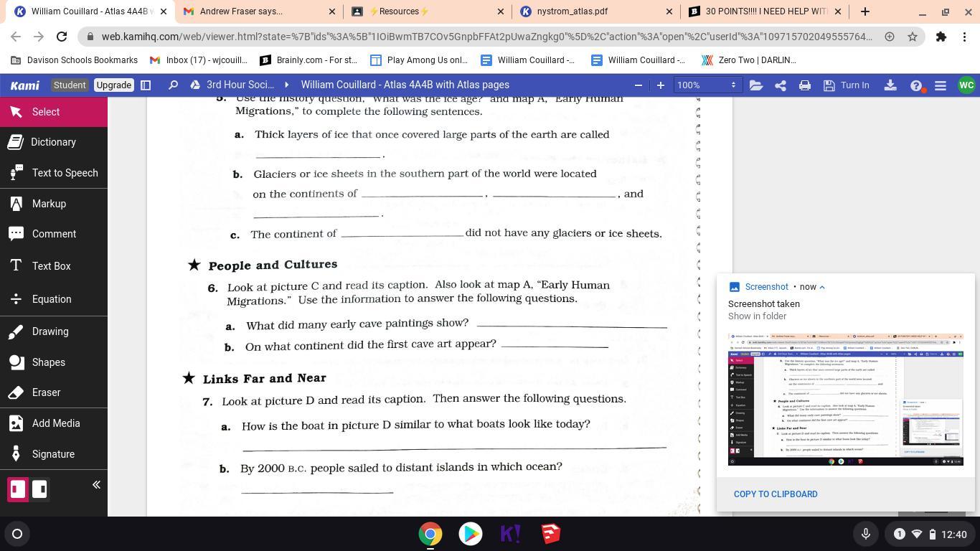Open Chrome from the shelf
This screenshot has width=980, height=551.
[x=430, y=534]
